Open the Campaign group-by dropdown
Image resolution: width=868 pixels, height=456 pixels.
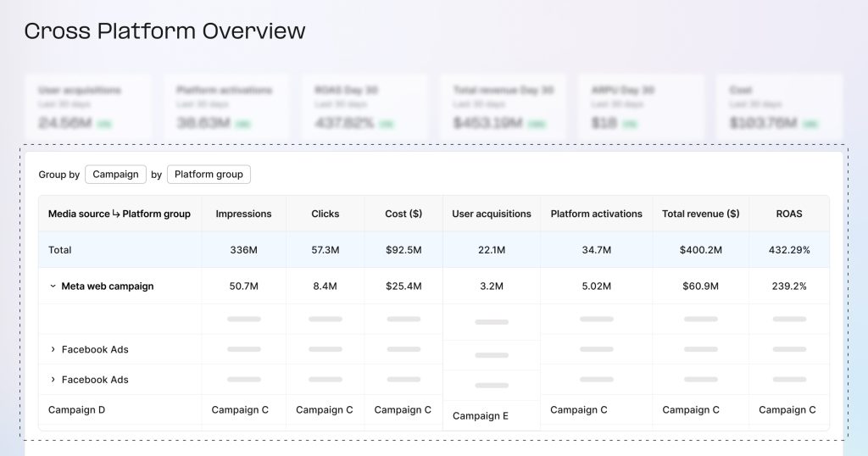pyautogui.click(x=115, y=175)
